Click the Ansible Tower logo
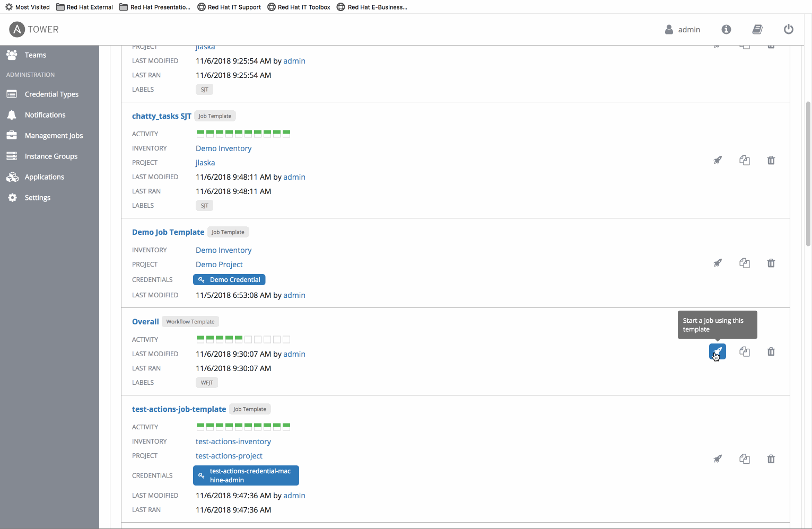The height and width of the screenshot is (529, 812). (x=34, y=29)
